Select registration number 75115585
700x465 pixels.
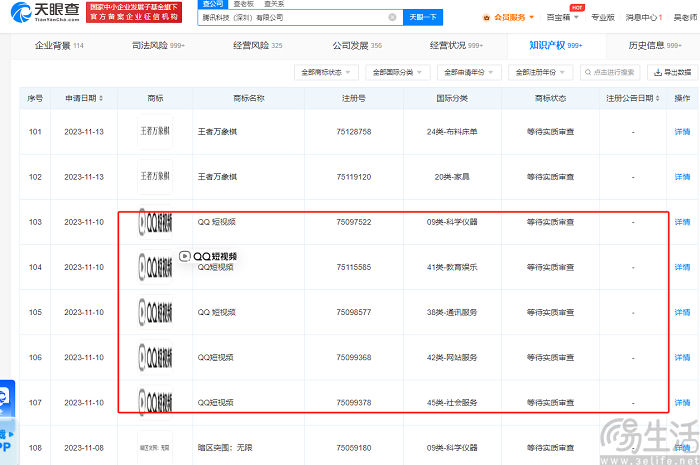(x=354, y=267)
